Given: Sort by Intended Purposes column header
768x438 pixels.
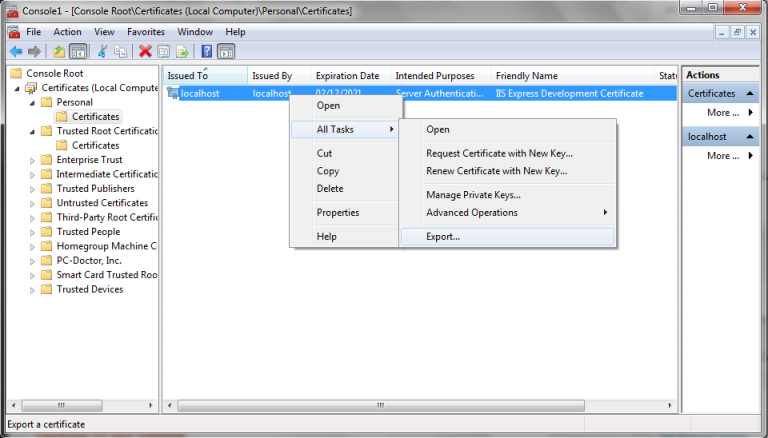Looking at the screenshot, I should pyautogui.click(x=440, y=75).
